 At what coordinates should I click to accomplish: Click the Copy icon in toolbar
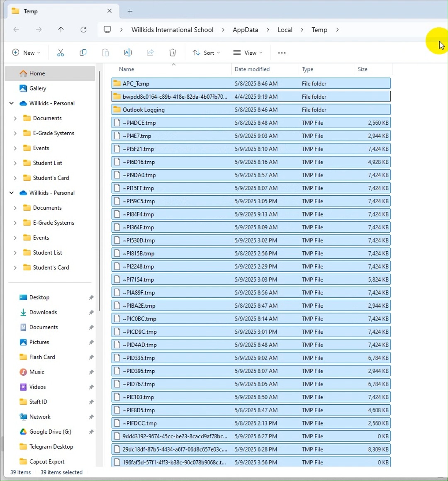[83, 53]
